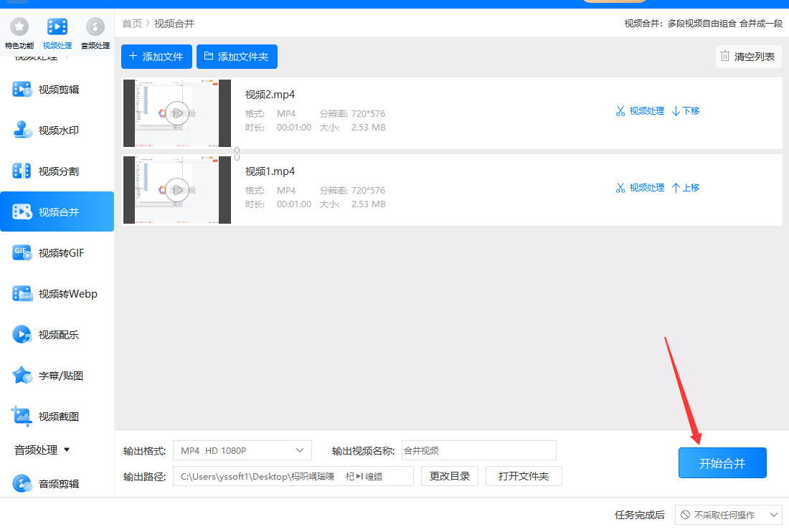Move 视频2.mp4 down with 下移
789x532 pixels.
tap(685, 110)
